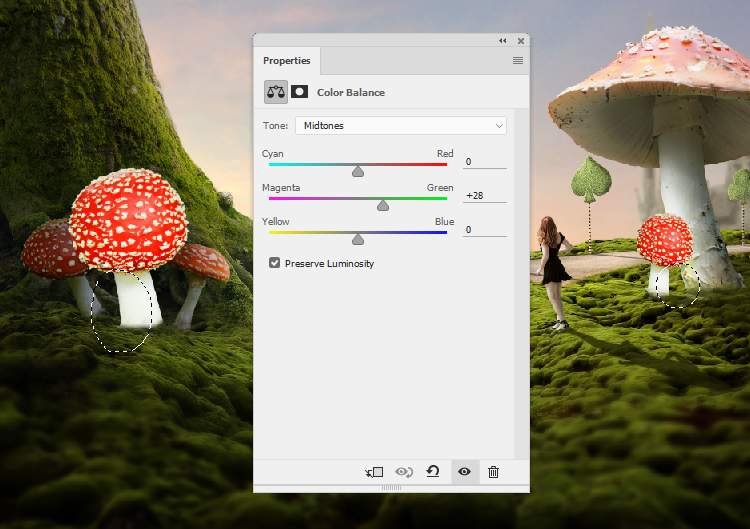Screen dimensions: 750x529
Task: Collapse the panel with double-arrow icon
Action: pos(503,41)
